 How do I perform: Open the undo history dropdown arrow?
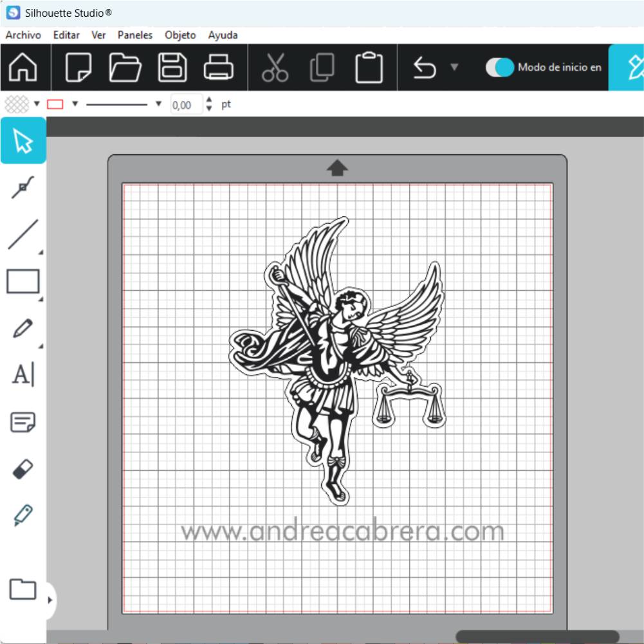[455, 66]
